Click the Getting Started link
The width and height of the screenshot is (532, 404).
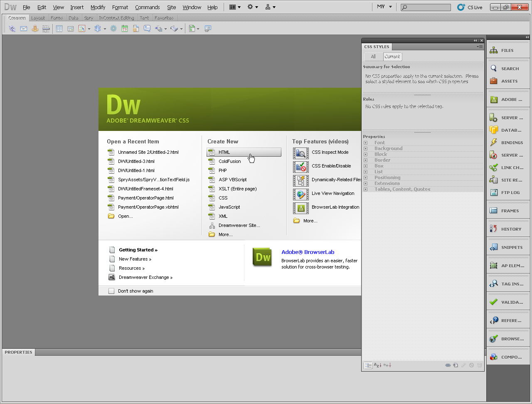(138, 250)
